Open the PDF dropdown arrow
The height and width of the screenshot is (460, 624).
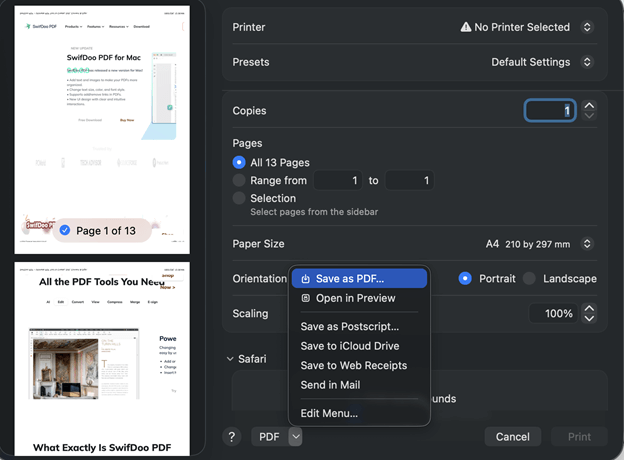pyautogui.click(x=295, y=437)
